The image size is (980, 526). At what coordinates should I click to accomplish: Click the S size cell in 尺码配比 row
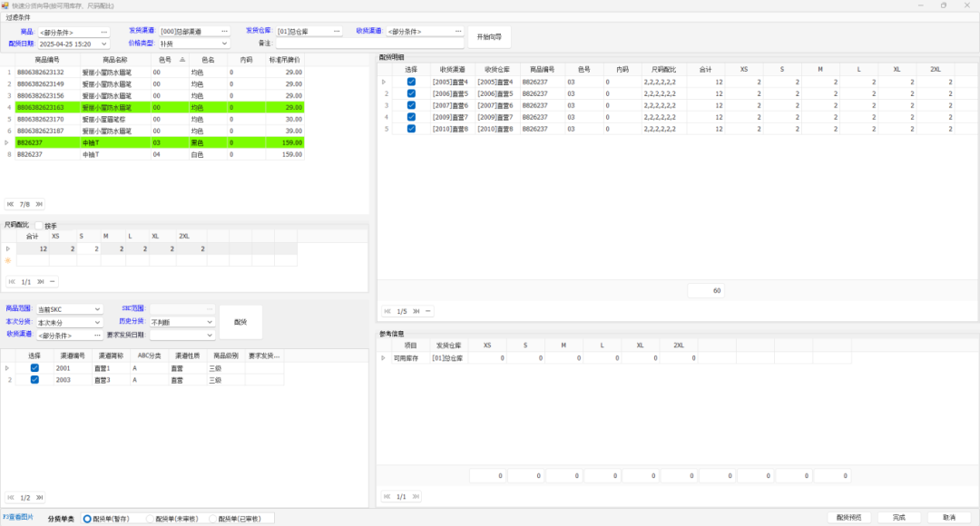tap(88, 248)
